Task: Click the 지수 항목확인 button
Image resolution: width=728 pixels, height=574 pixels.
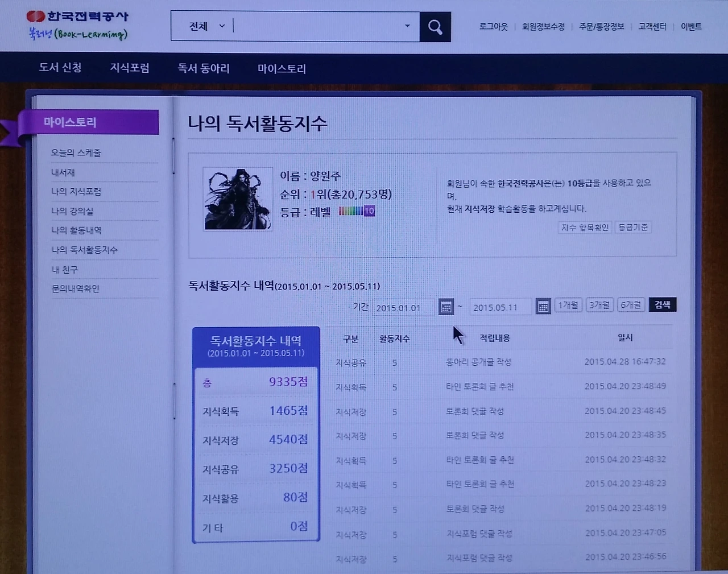Action: [x=585, y=228]
